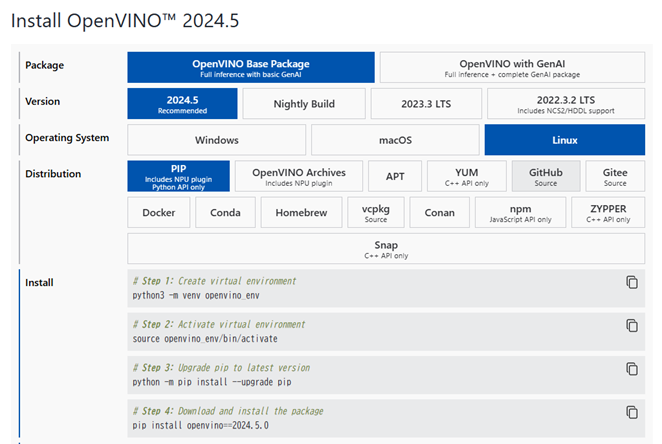
Task: Click the pip install --upgrade pip command
Action: [212, 382]
